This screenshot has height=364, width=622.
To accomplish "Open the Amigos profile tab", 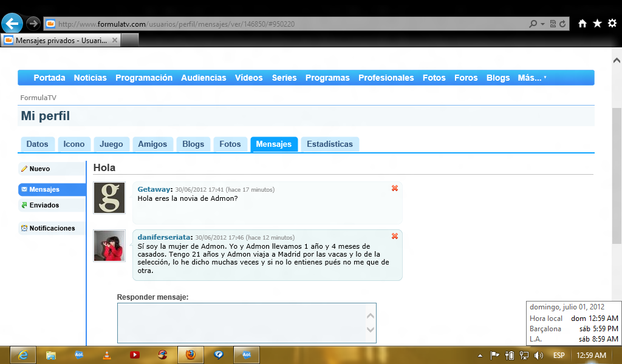I will click(x=152, y=144).
